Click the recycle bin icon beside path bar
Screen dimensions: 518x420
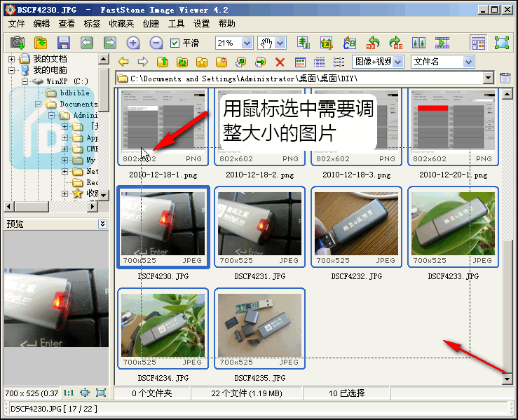[505, 79]
